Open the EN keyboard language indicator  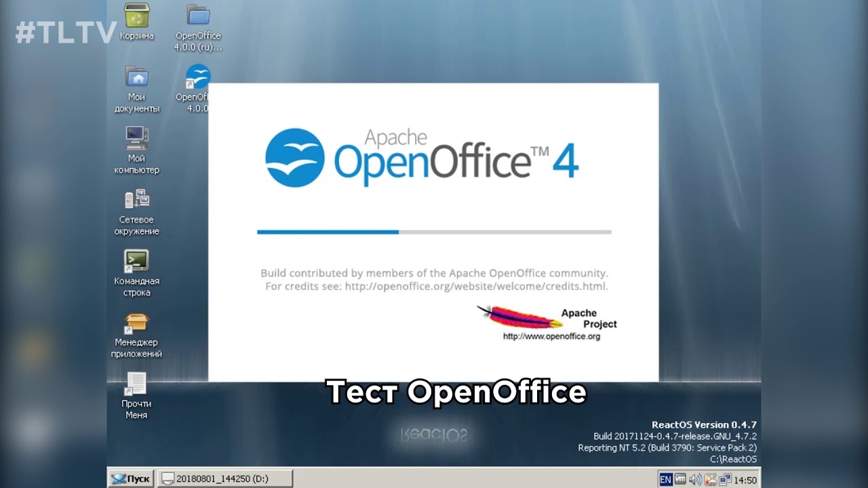coord(665,480)
